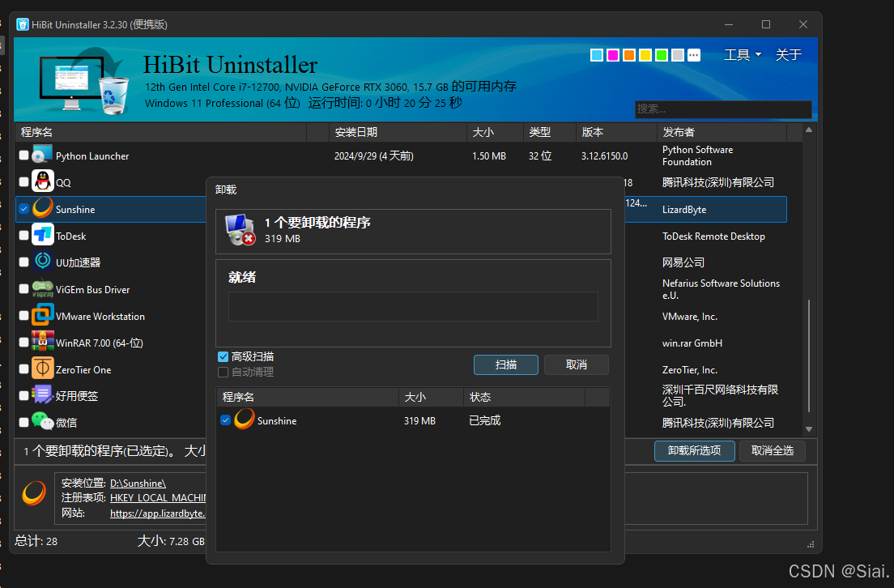Open the HKEY_LOCAL_MACHINE registry link
The image size is (894, 588).
[158, 498]
